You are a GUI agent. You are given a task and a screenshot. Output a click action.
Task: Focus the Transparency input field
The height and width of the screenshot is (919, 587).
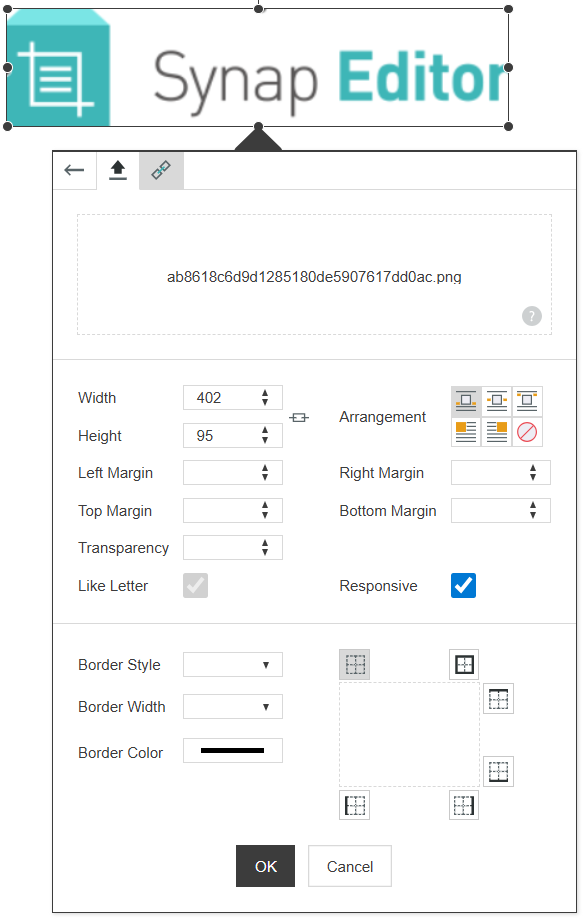233,547
